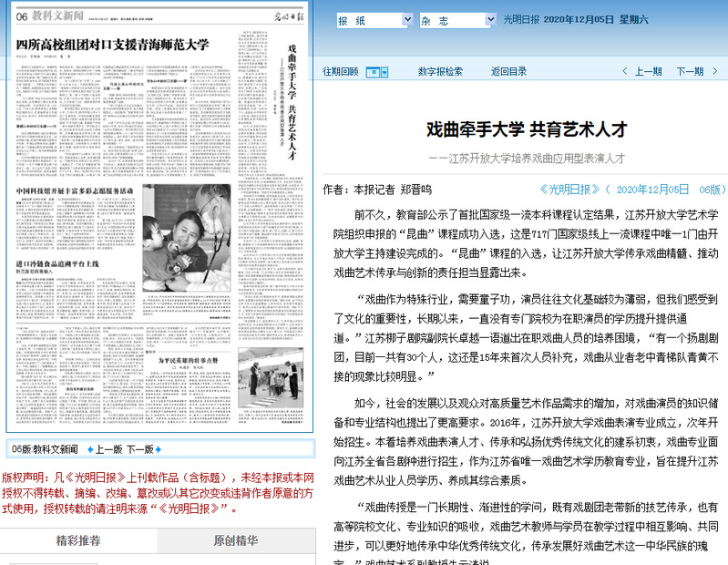
Task: Click the 往期回顾 link
Action: 341,71
